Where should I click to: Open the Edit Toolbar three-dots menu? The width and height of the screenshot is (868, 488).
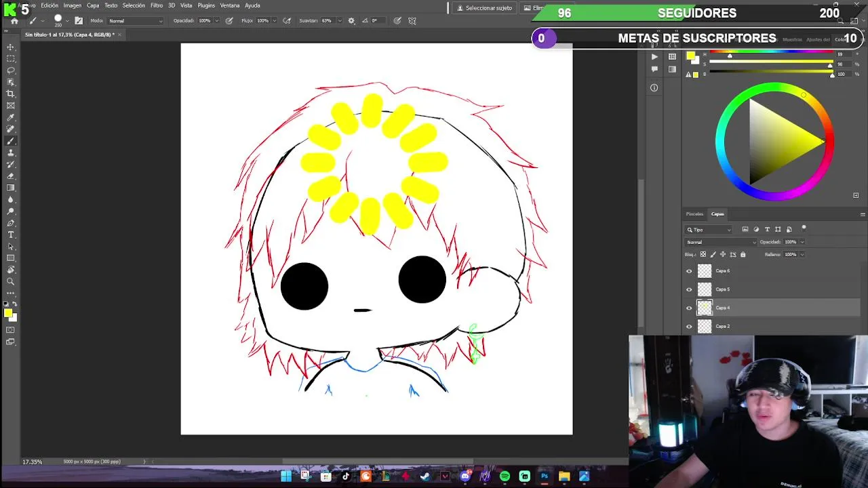[11, 293]
